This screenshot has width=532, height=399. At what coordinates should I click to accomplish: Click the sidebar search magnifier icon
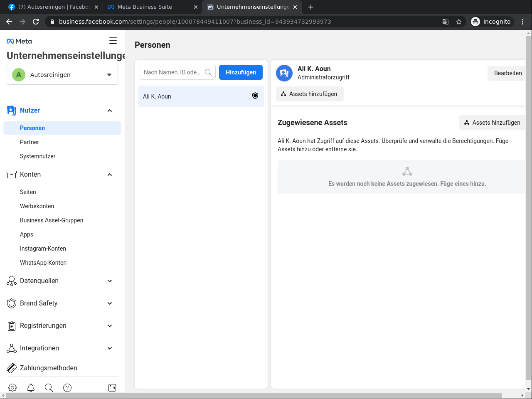click(49, 388)
